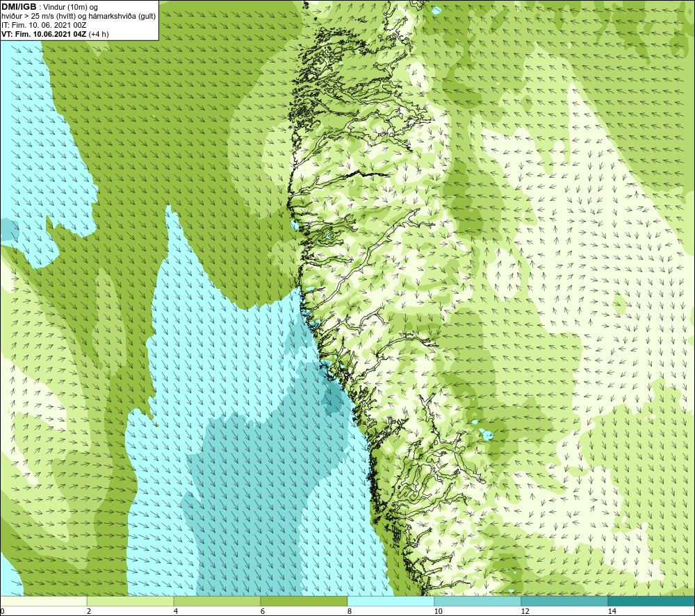Click the 8–10 m/s light cyan swatch
This screenshot has height=616, width=695.
point(391,601)
